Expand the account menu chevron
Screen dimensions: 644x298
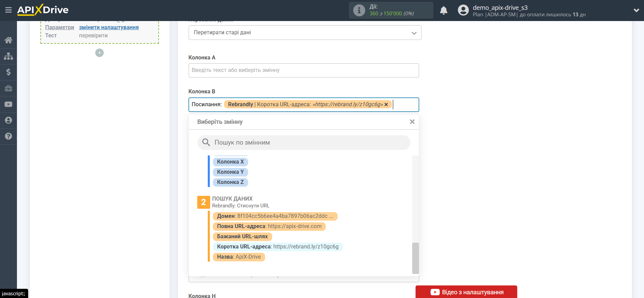point(636,11)
